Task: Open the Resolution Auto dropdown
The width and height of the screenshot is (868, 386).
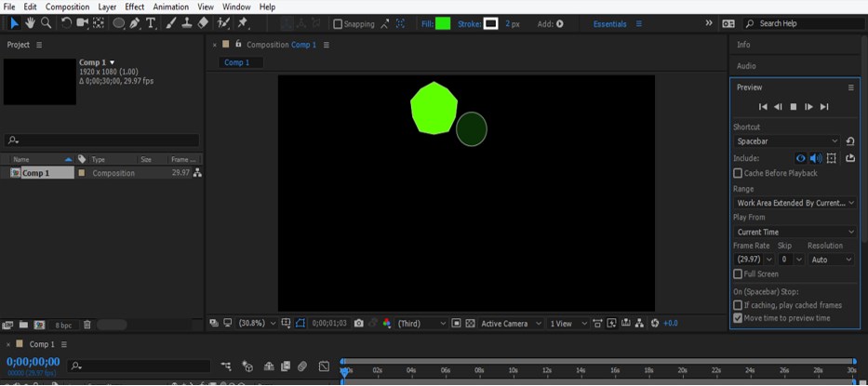Action: (x=831, y=260)
